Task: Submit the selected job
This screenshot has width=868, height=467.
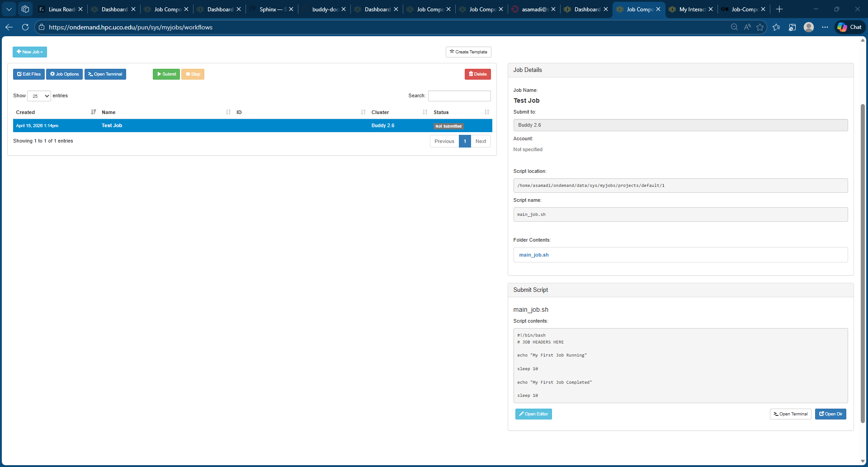Action: (166, 74)
